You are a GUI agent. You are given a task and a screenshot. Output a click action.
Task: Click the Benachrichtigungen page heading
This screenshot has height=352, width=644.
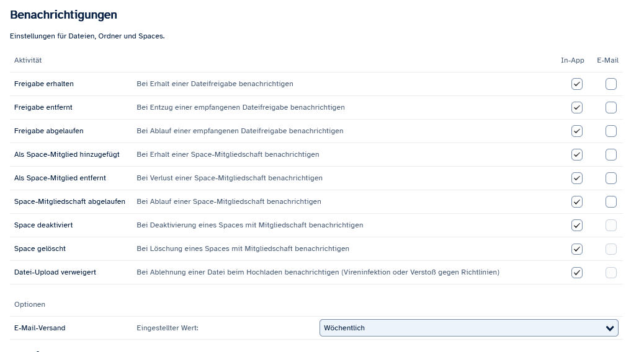[x=63, y=15]
